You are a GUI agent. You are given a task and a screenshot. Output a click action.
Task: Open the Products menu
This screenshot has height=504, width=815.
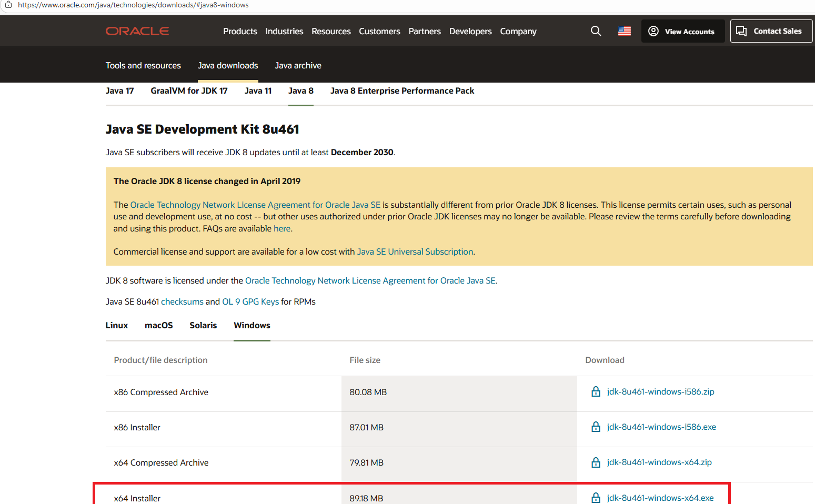[240, 31]
